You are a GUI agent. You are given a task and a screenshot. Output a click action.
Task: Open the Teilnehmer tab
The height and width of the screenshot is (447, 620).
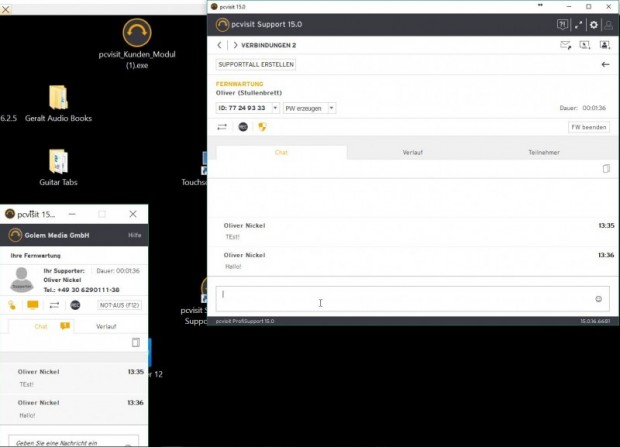pyautogui.click(x=544, y=152)
